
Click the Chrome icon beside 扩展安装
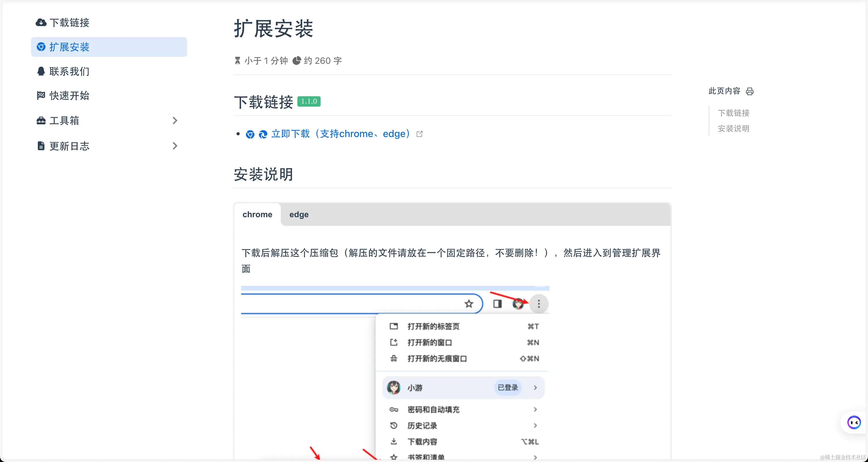pyautogui.click(x=41, y=47)
